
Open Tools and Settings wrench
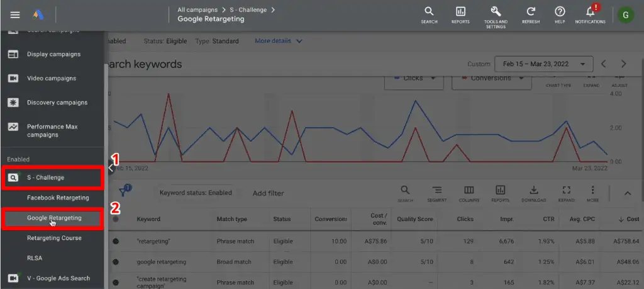(x=496, y=17)
